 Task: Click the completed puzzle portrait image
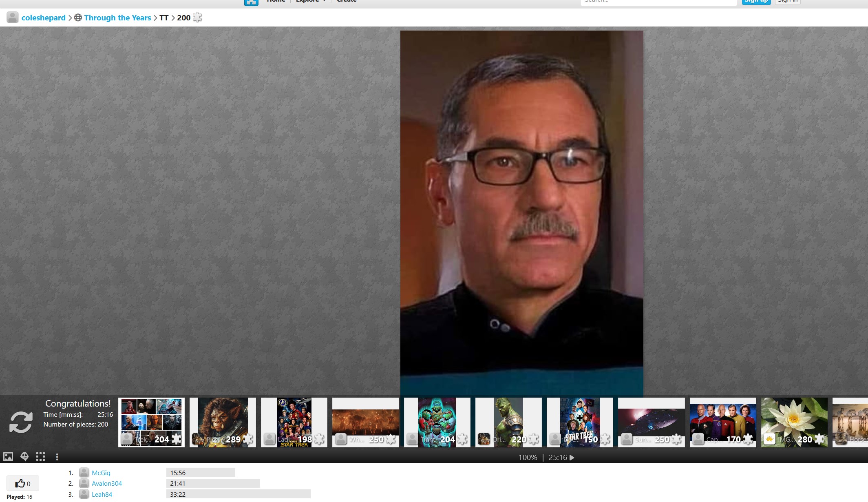pos(521,213)
